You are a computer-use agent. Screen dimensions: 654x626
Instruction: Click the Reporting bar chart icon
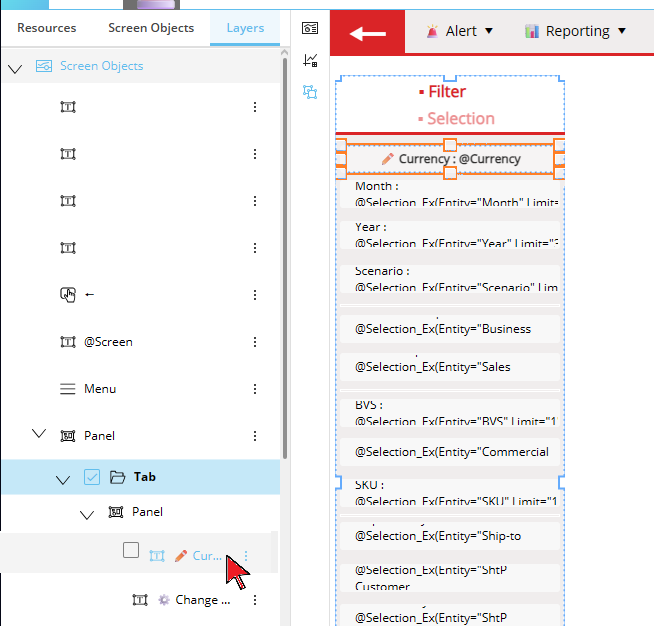pyautogui.click(x=532, y=31)
